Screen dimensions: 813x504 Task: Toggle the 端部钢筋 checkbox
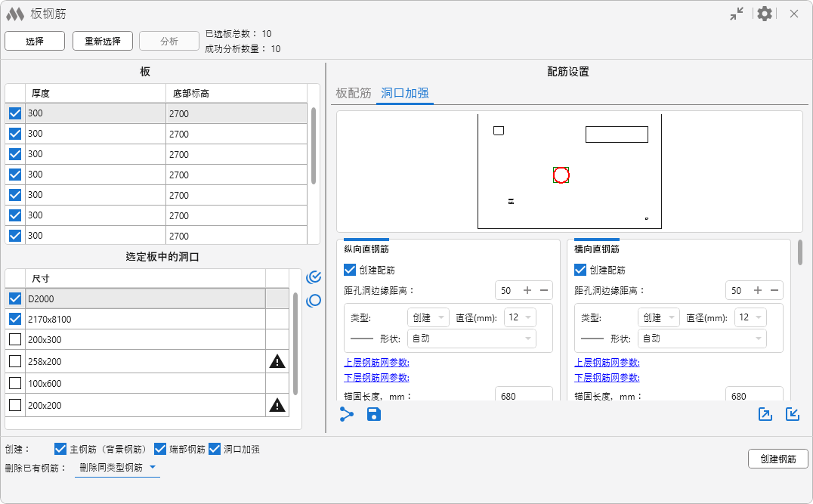(160, 449)
